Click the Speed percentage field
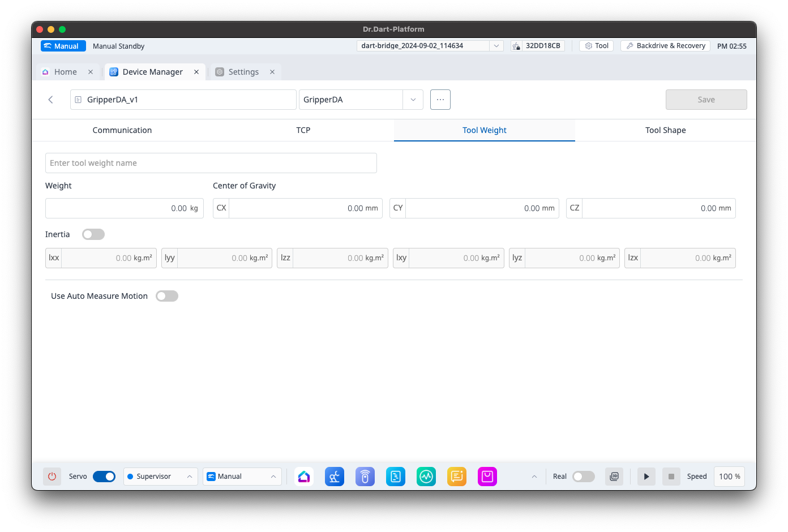 [729, 477]
